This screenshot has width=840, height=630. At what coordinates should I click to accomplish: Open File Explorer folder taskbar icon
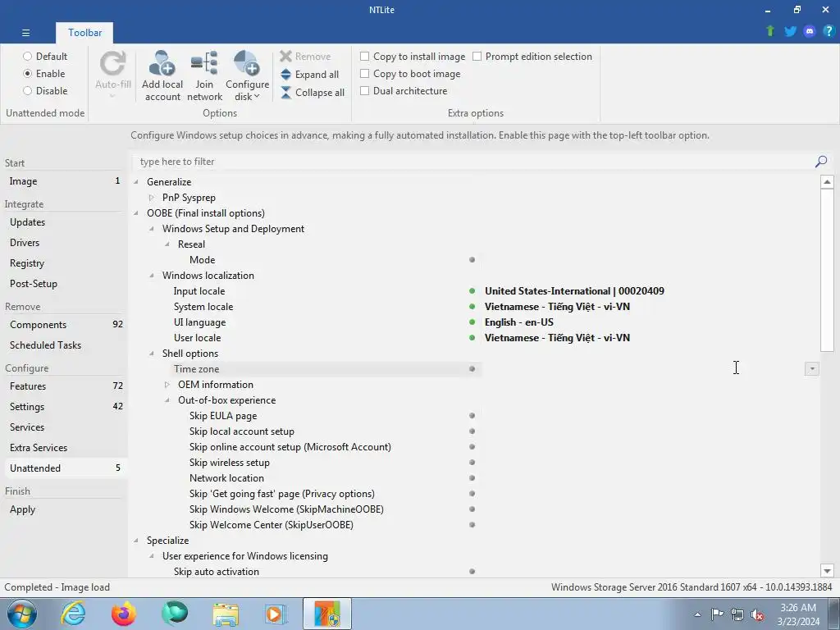(x=226, y=614)
